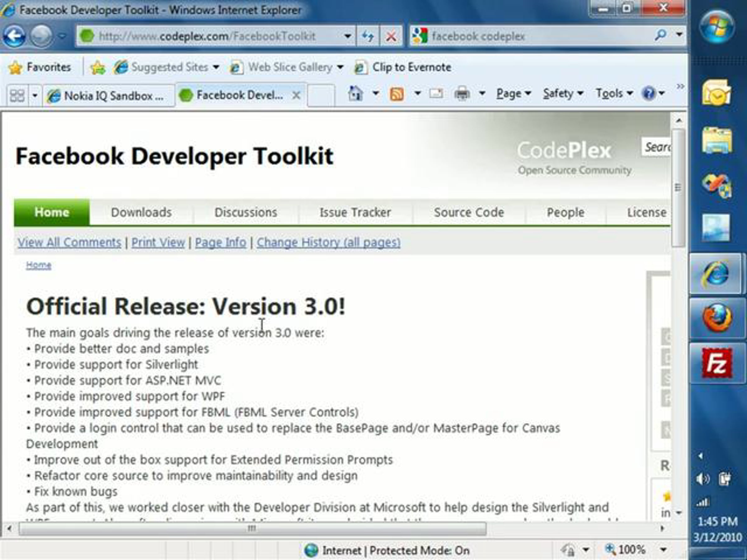Click the RSS feeds icon
Screen dimensions: 747x560
(397, 94)
